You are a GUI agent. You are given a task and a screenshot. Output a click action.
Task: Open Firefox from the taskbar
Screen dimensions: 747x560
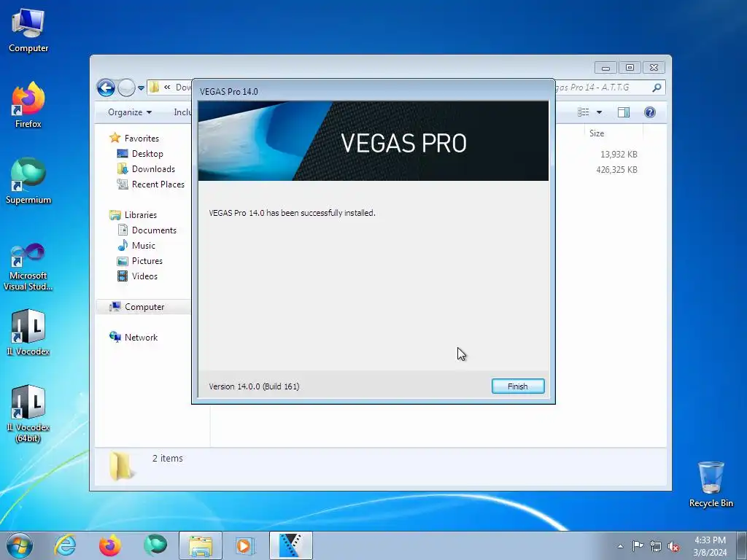(109, 545)
